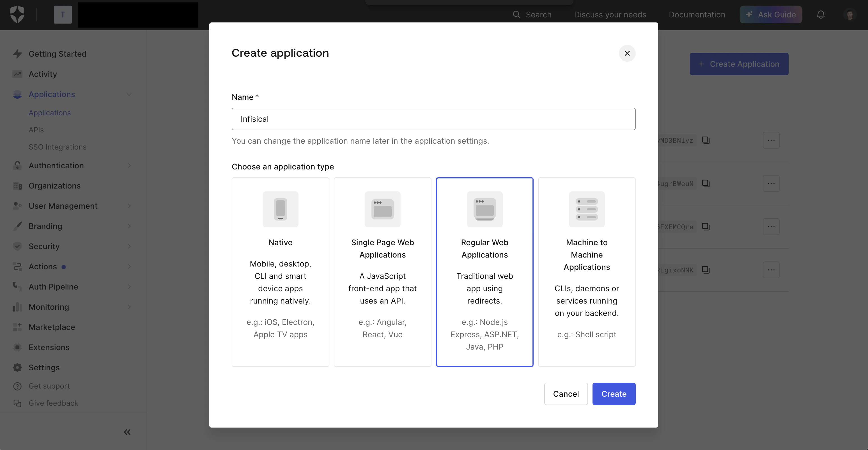This screenshot has width=868, height=450.
Task: Open the APIs sidebar item
Action: 36,130
